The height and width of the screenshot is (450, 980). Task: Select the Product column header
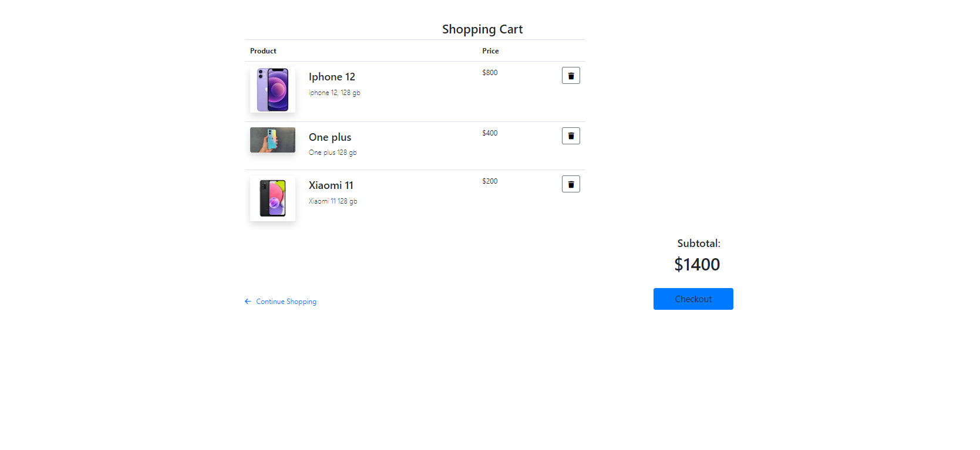coord(262,50)
